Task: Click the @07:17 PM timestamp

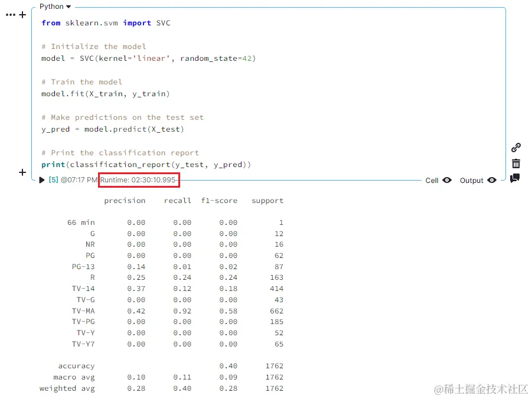Action: click(79, 180)
